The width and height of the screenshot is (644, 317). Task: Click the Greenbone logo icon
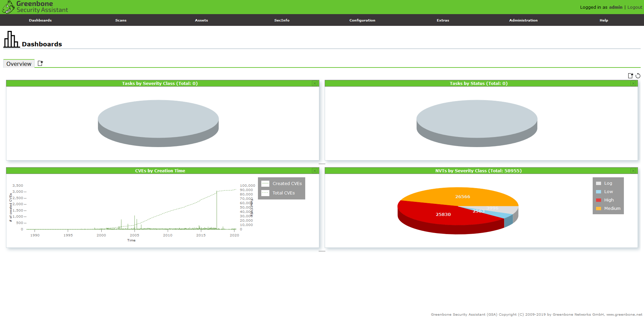(8, 7)
